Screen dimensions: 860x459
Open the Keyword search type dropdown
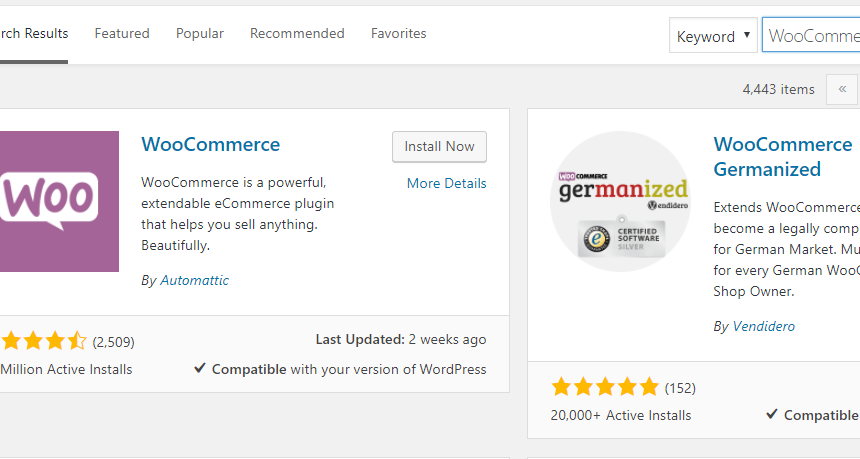(x=713, y=36)
